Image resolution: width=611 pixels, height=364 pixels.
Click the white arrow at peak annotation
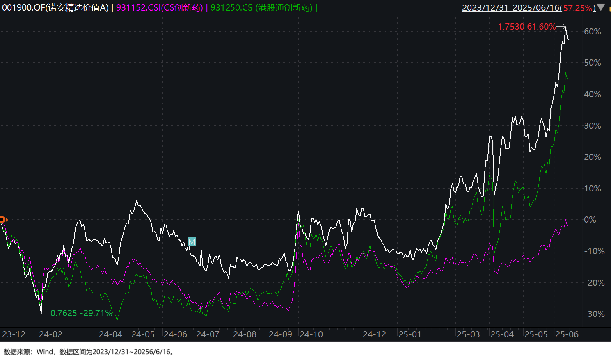(561, 27)
